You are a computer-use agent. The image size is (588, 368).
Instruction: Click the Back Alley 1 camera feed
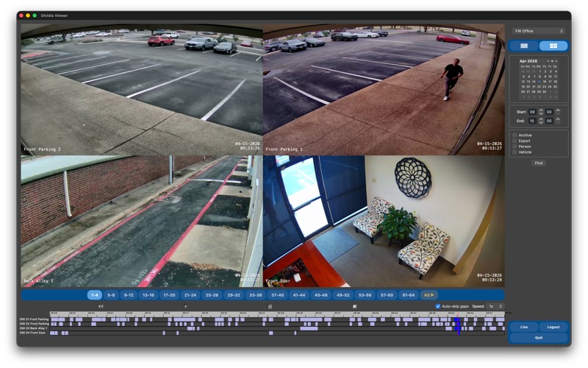[142, 222]
